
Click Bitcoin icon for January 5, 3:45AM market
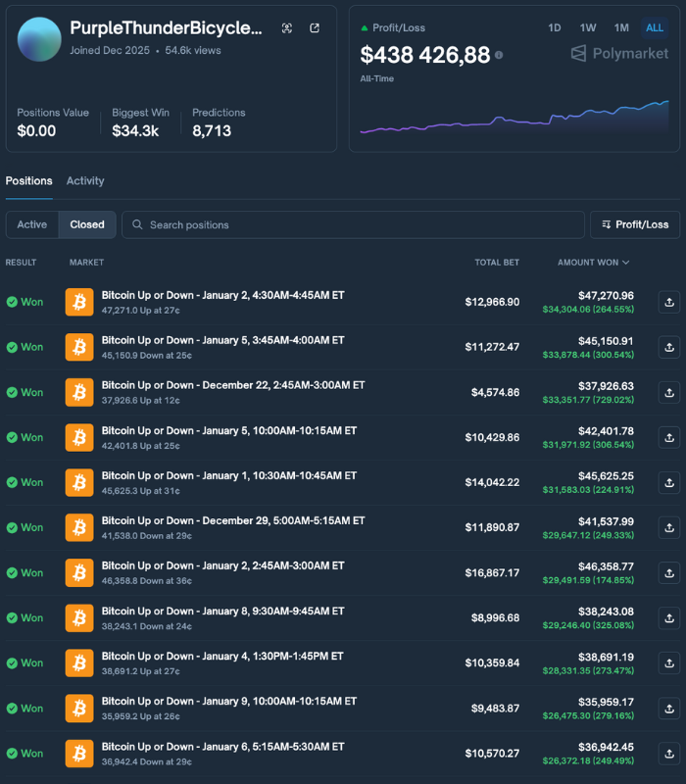click(x=79, y=347)
